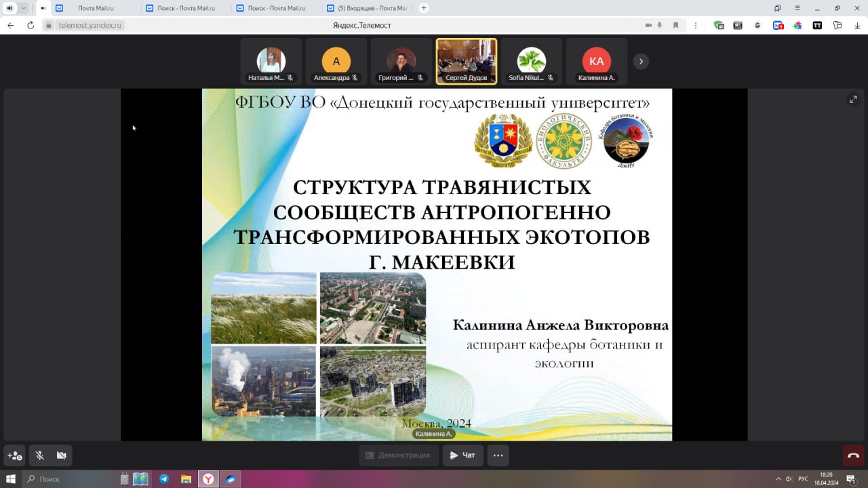Viewport: 868px width, 488px height.
Task: Unmute the microphone in the call toolbar
Action: 40,455
